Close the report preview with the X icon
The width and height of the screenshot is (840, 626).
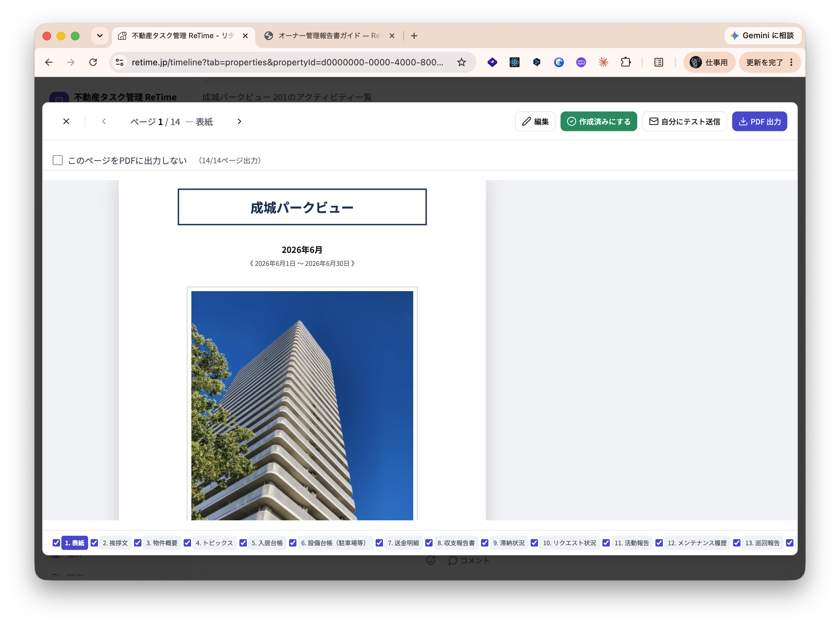[x=66, y=121]
